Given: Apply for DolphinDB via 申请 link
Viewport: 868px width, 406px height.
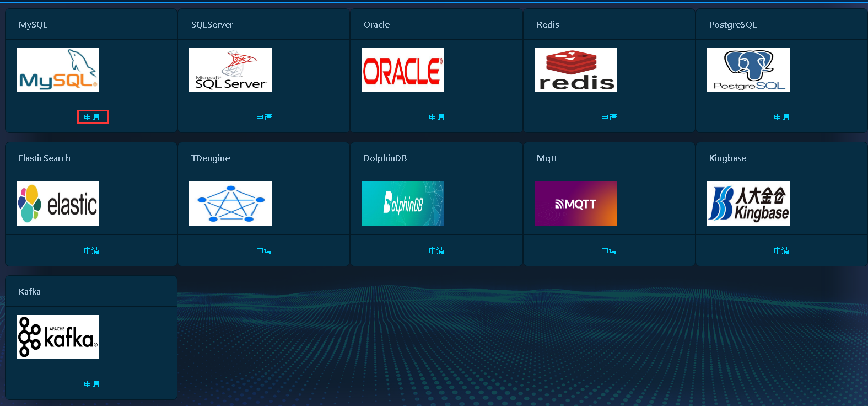Looking at the screenshot, I should (x=436, y=250).
